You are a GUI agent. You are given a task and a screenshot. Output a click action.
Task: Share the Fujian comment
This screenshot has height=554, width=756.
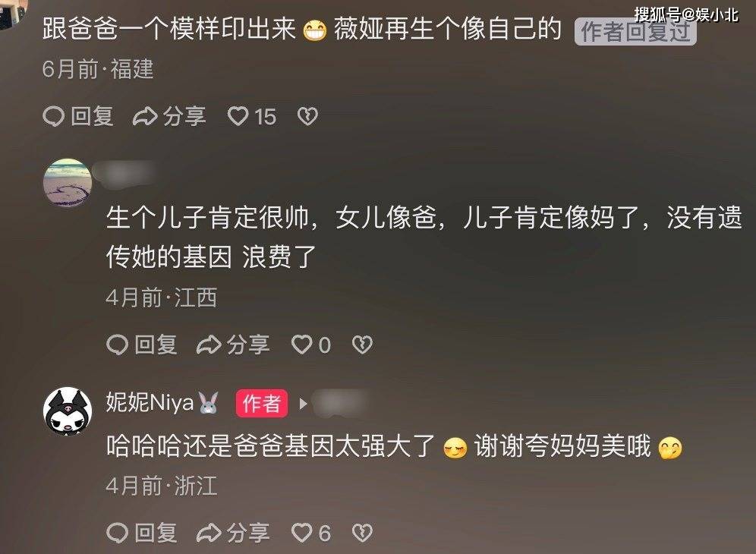tap(169, 116)
